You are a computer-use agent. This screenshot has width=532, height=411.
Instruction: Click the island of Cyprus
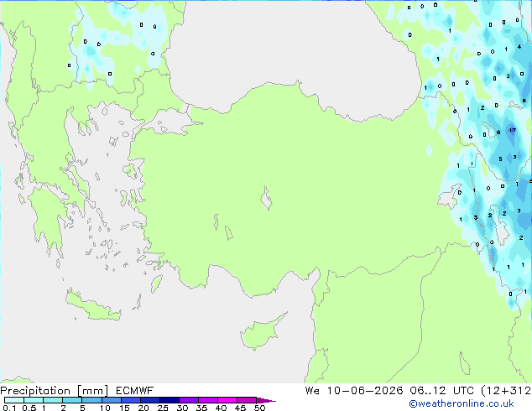click(x=262, y=332)
